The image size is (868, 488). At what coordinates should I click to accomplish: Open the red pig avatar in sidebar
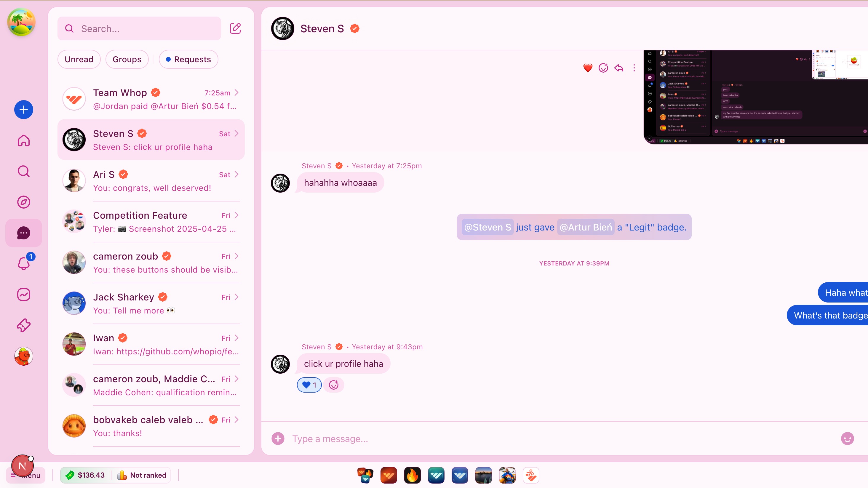click(x=24, y=356)
